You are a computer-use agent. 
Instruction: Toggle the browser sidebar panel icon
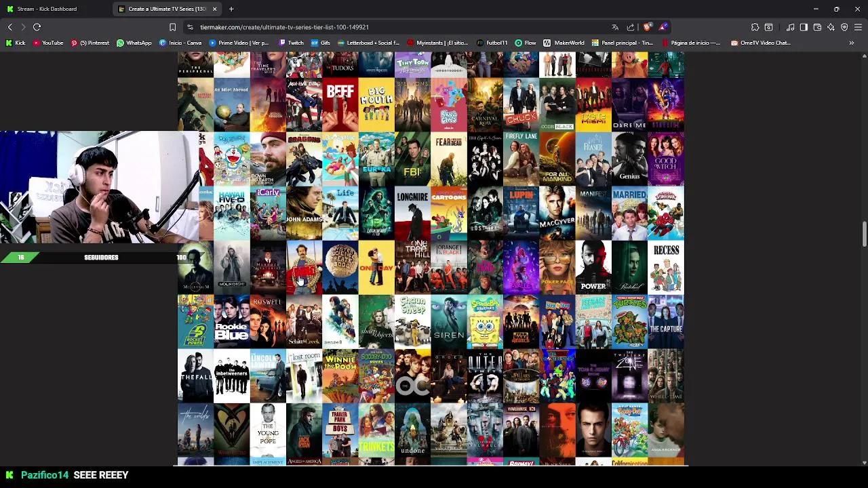pos(804,27)
